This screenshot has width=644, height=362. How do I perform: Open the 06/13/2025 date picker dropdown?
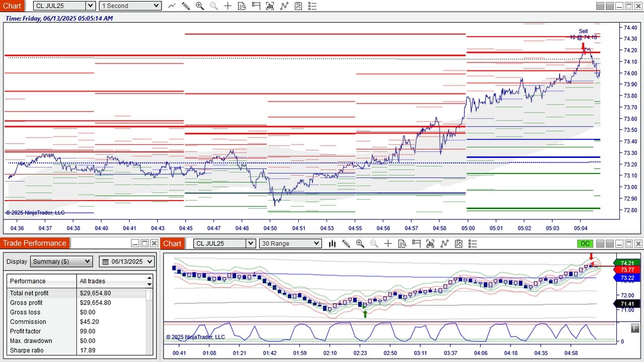pyautogui.click(x=127, y=261)
